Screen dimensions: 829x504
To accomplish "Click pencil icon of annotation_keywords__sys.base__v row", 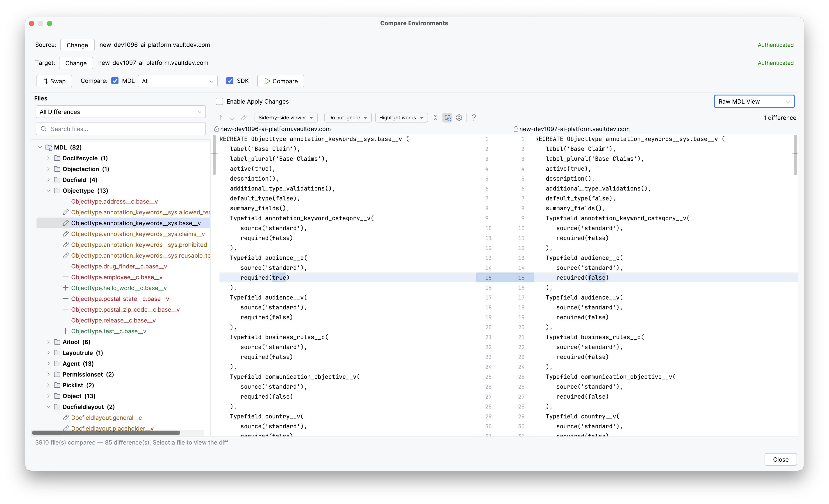I will pos(66,223).
